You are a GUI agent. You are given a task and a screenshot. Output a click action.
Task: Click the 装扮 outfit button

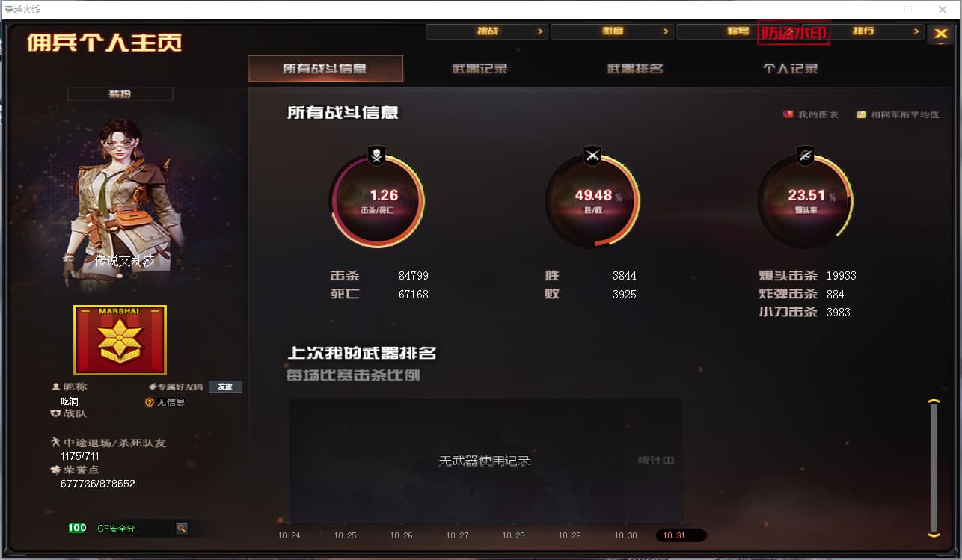coord(120,94)
